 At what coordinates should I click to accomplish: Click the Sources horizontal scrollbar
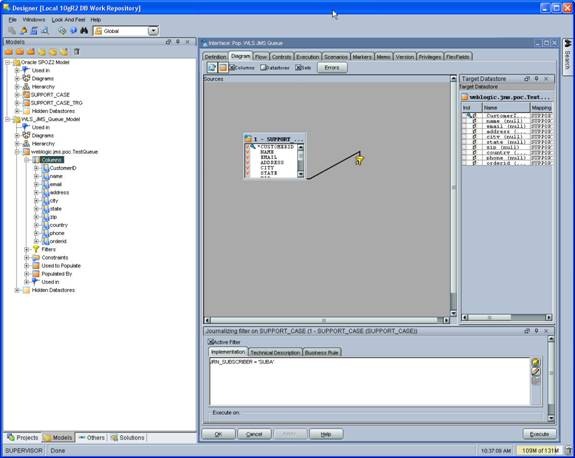click(327, 320)
